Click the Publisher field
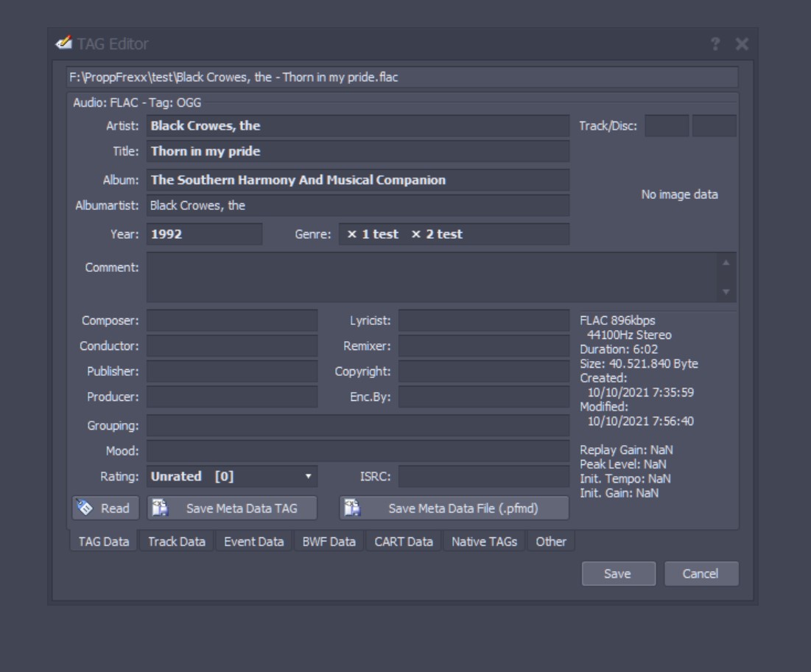This screenshot has width=811, height=672. (232, 371)
